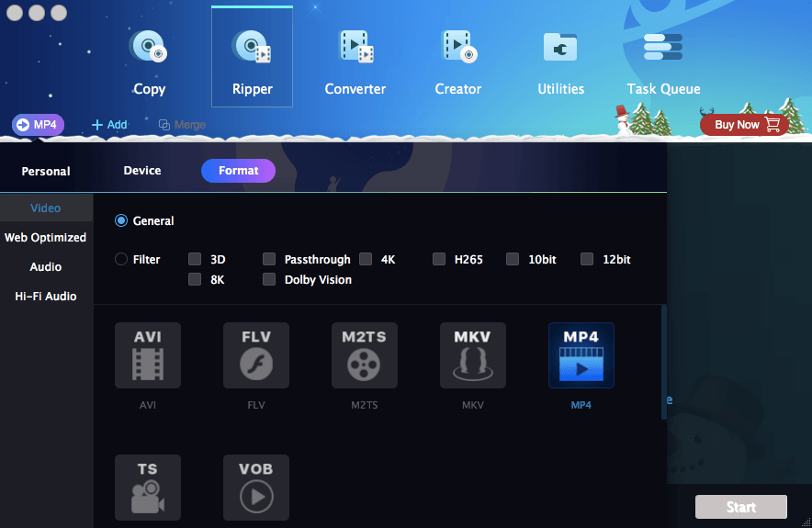Image resolution: width=812 pixels, height=528 pixels.
Task: Check the Passthrough filter box
Action: 269,259
